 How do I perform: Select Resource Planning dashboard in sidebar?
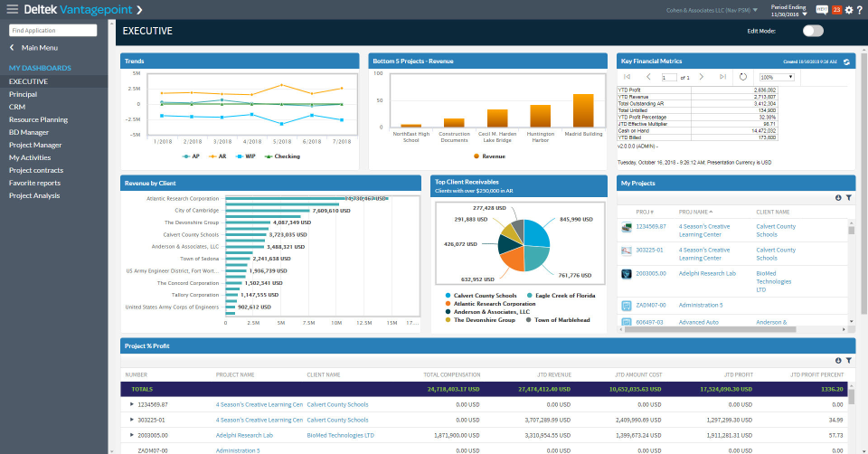click(38, 119)
